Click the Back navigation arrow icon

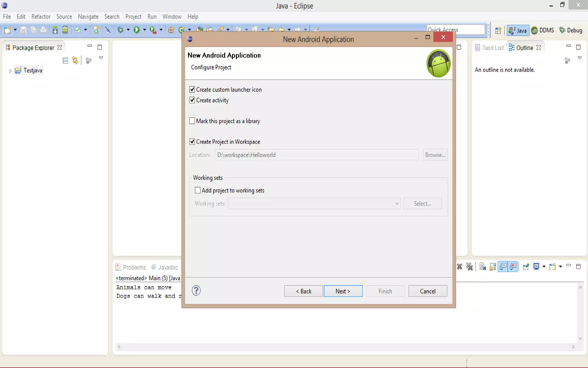(281, 29)
